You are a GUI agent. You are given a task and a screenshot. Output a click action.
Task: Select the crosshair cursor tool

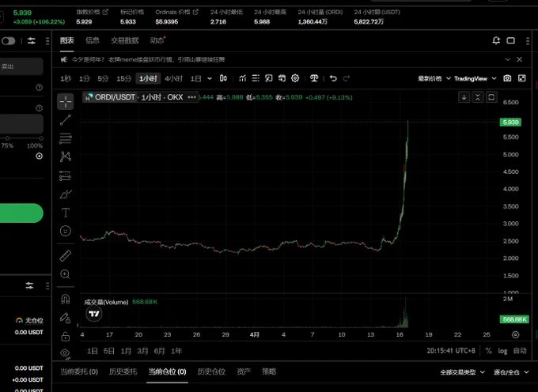click(65, 102)
